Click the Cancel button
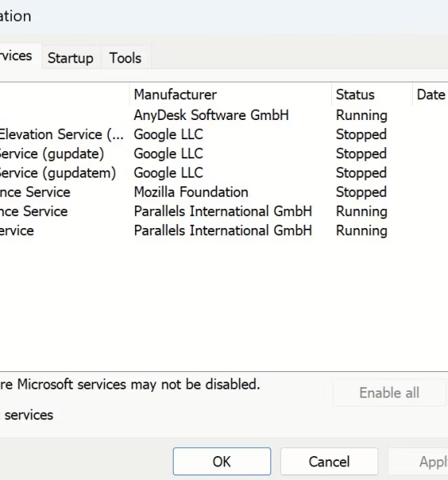The width and height of the screenshot is (448, 480). click(329, 462)
